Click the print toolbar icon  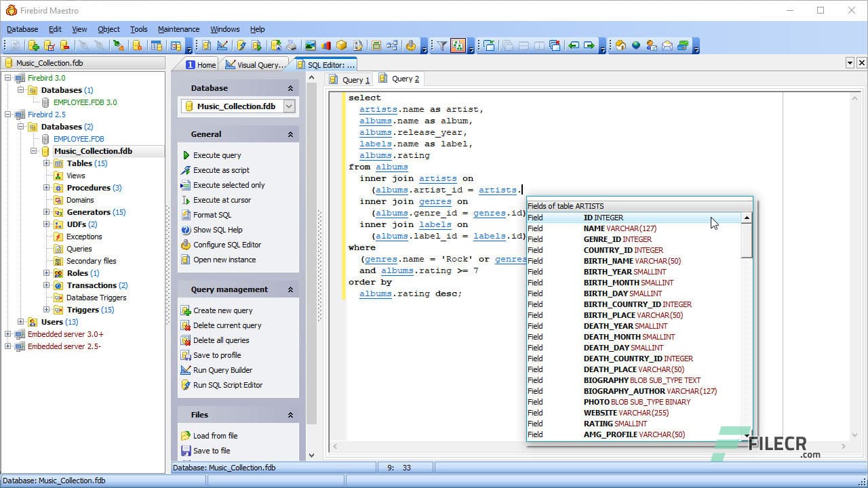(291, 45)
